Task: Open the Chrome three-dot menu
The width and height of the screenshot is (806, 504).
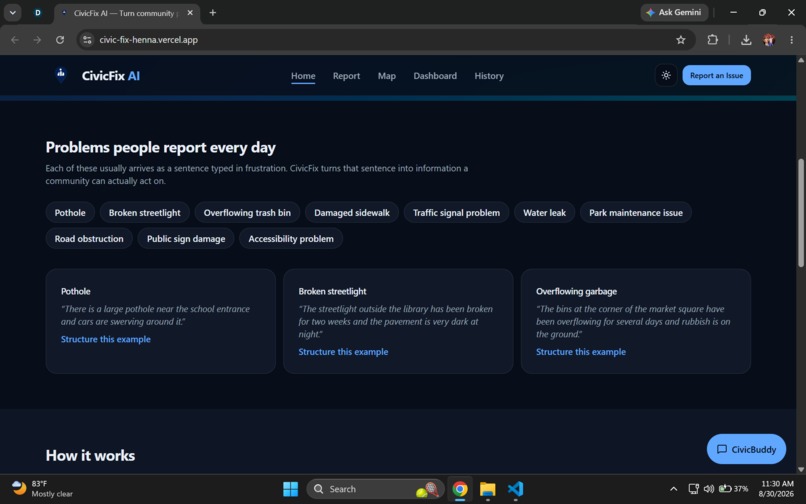Action: (x=791, y=40)
